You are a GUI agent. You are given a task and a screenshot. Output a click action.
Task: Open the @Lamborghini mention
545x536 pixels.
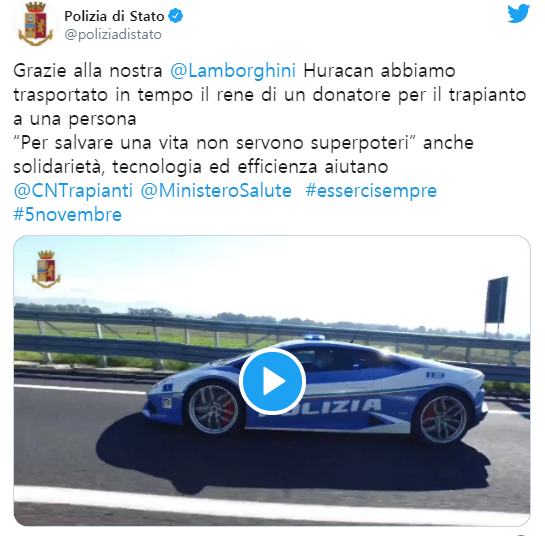click(x=233, y=71)
